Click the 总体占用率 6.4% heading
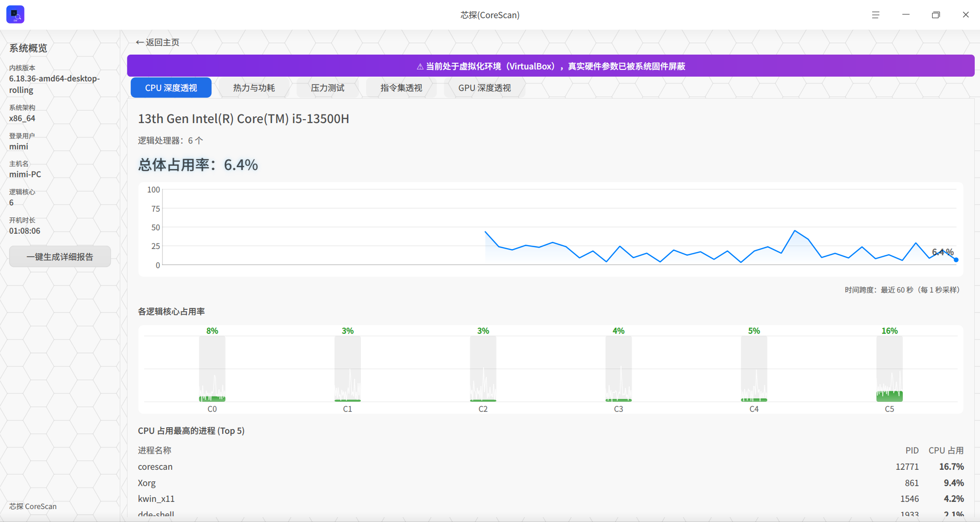Screen dimensions: 980x522 click(198, 165)
